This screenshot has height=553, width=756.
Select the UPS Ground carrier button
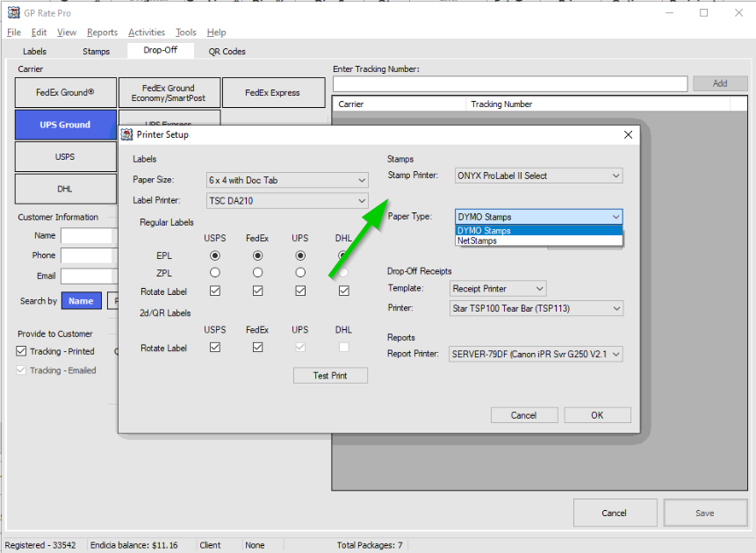click(x=66, y=125)
